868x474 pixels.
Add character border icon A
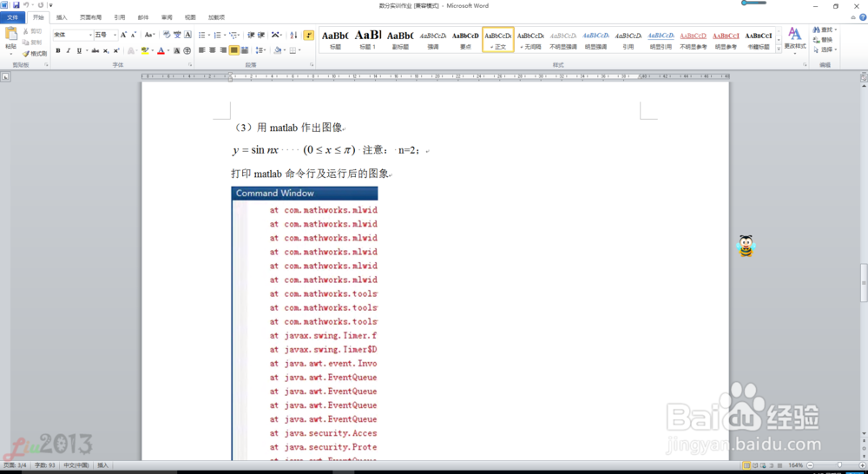coord(187,35)
